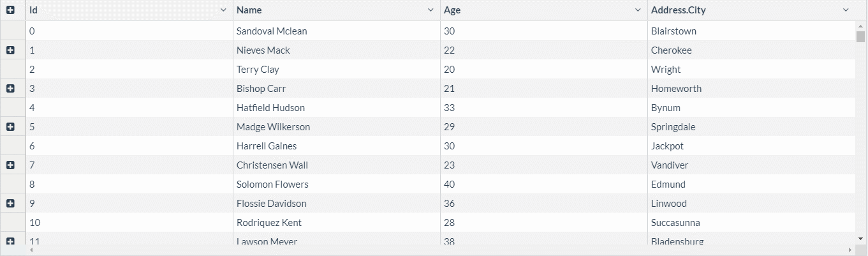Screen dimensions: 868x256
Task: Click plus icon for Flossie Davidson row
Action: pyautogui.click(x=10, y=204)
